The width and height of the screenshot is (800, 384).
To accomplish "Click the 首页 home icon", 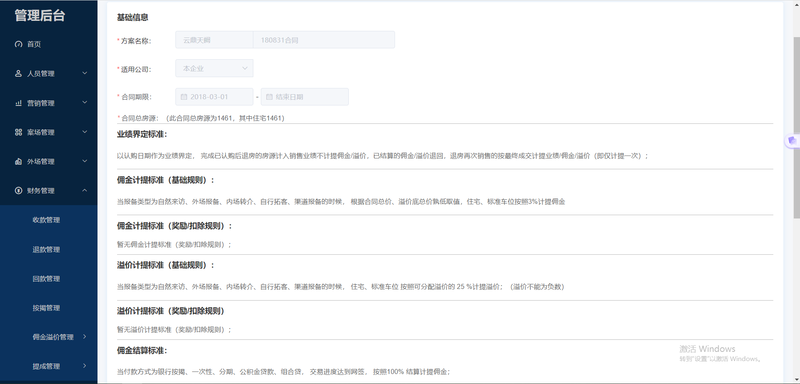I will pos(19,44).
